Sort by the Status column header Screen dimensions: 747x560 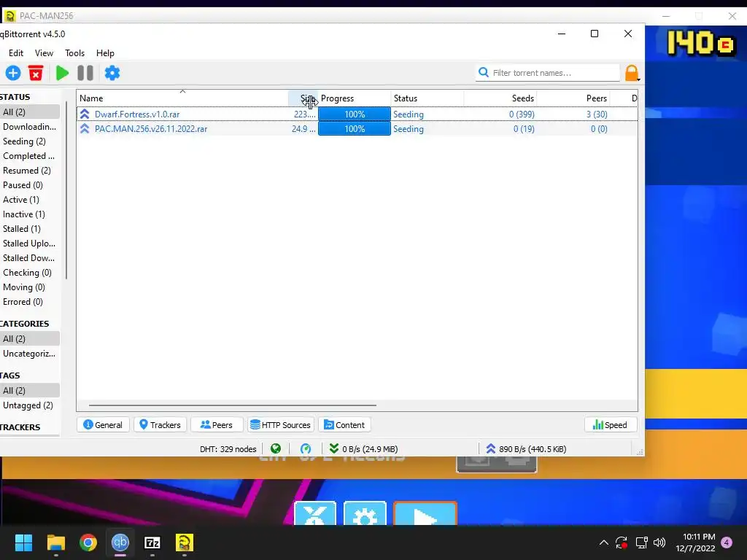pos(427,98)
